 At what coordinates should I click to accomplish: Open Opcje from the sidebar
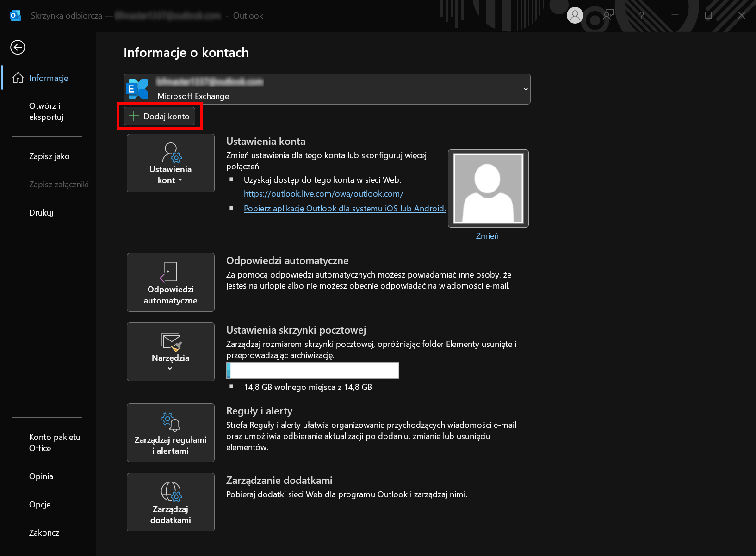[x=40, y=505]
